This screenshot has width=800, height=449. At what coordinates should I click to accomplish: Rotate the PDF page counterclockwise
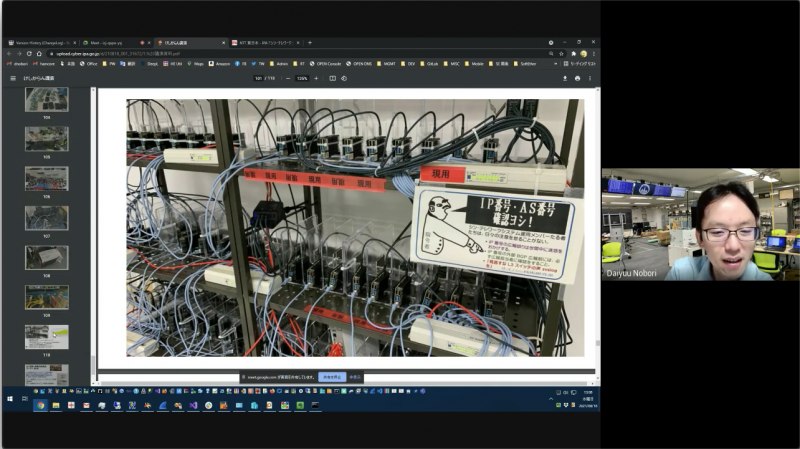coord(344,79)
